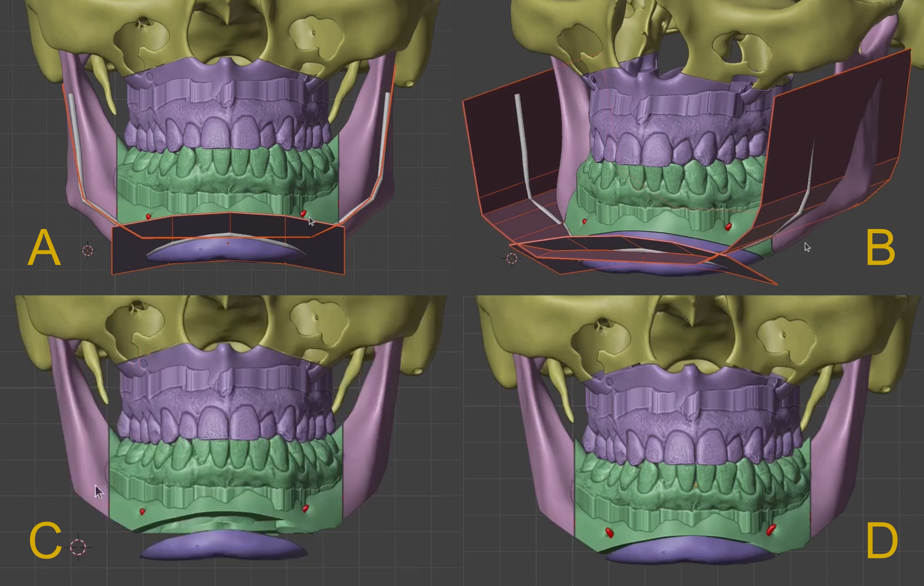
Task: Click the yellow letter A label
Action: [44, 247]
